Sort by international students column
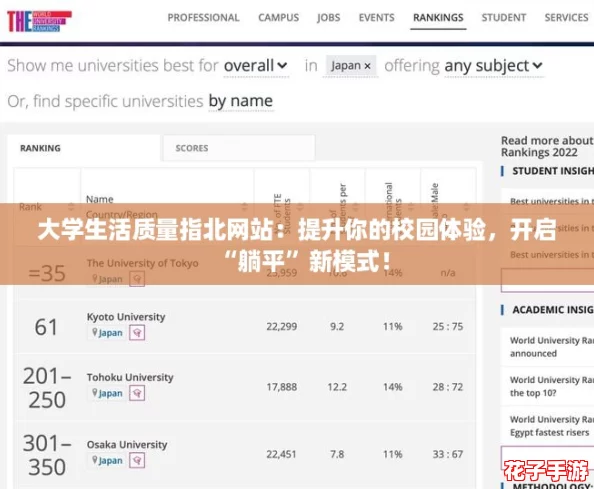 pyautogui.click(x=411, y=207)
